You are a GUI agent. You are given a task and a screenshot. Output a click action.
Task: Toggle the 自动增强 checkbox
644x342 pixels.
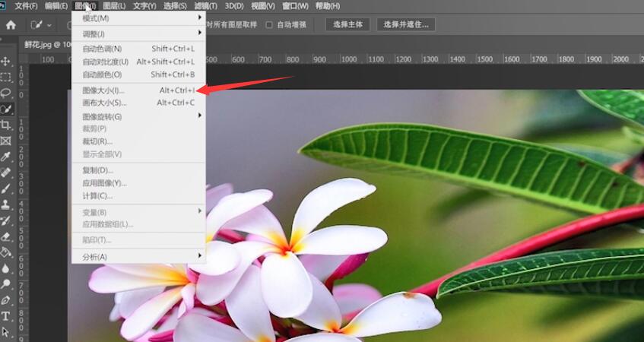tap(269, 24)
